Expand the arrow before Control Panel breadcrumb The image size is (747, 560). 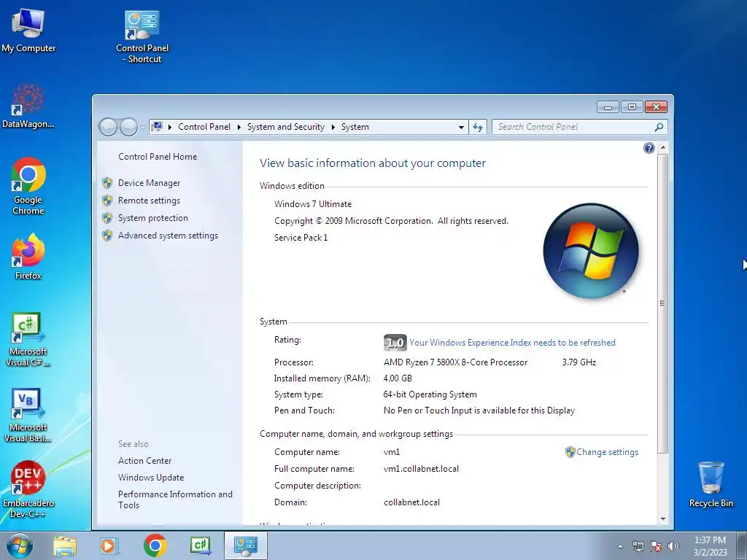click(x=169, y=127)
